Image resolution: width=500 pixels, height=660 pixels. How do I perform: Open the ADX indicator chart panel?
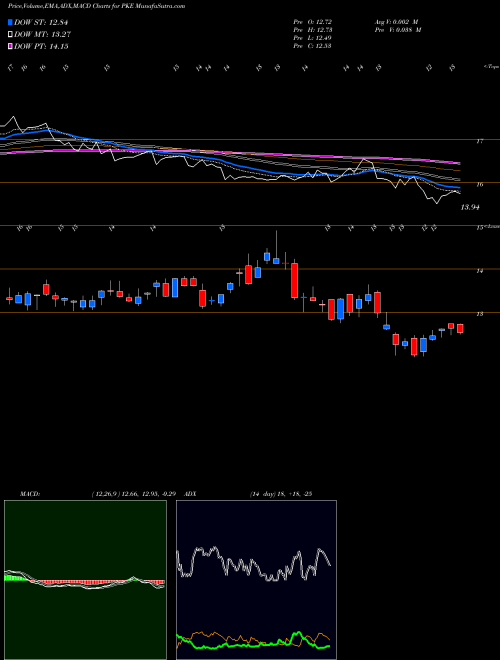256,580
